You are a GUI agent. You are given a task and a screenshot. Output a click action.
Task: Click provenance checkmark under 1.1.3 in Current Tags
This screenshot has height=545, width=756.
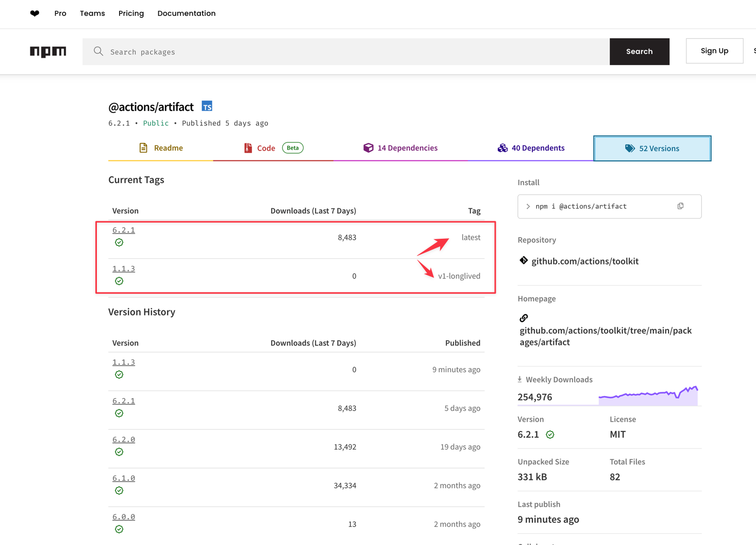click(x=119, y=281)
